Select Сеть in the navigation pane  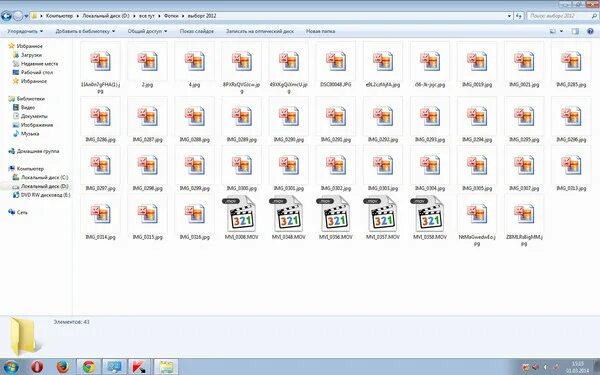(x=22, y=212)
